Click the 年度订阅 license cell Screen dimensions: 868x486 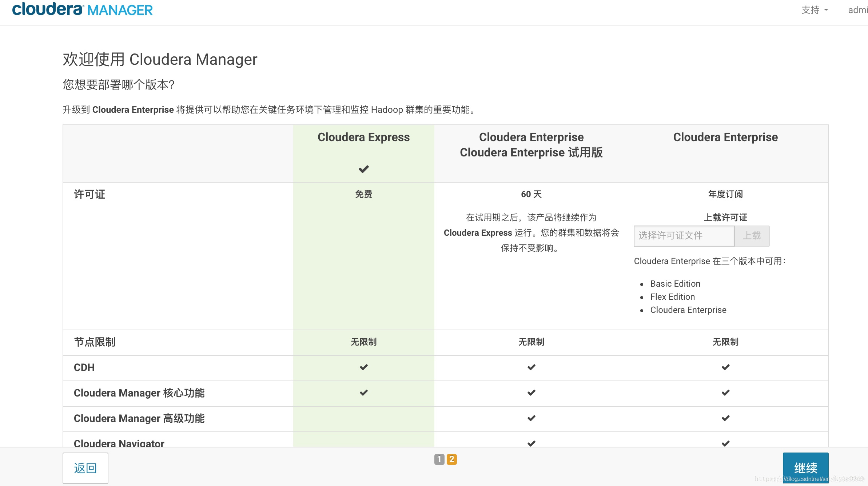pyautogui.click(x=725, y=194)
